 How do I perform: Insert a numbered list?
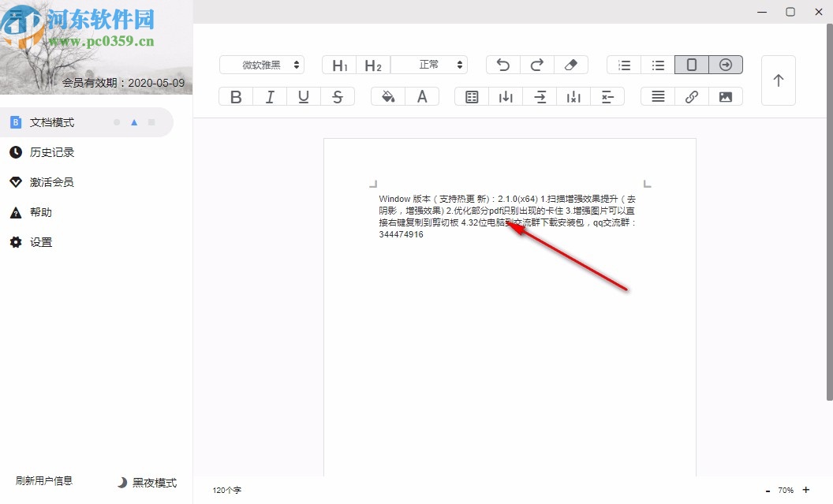point(624,65)
